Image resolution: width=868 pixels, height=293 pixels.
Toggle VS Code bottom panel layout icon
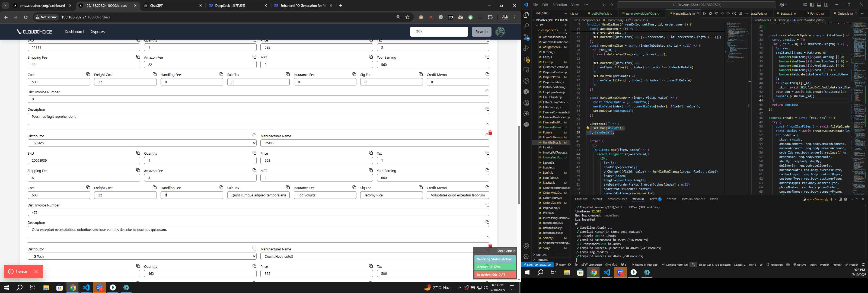coord(819,5)
